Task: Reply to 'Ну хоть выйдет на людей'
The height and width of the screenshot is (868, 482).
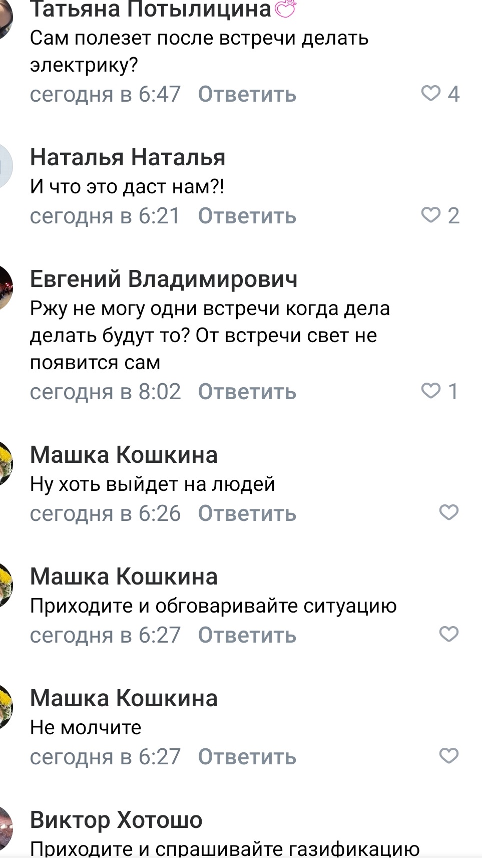Action: (247, 513)
